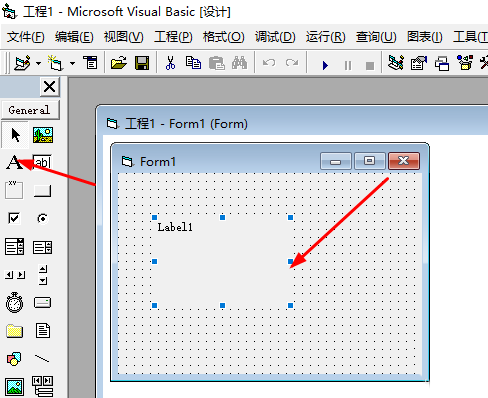This screenshot has width=488, height=398.
Task: Choose the Image control tool
Action: point(14,387)
